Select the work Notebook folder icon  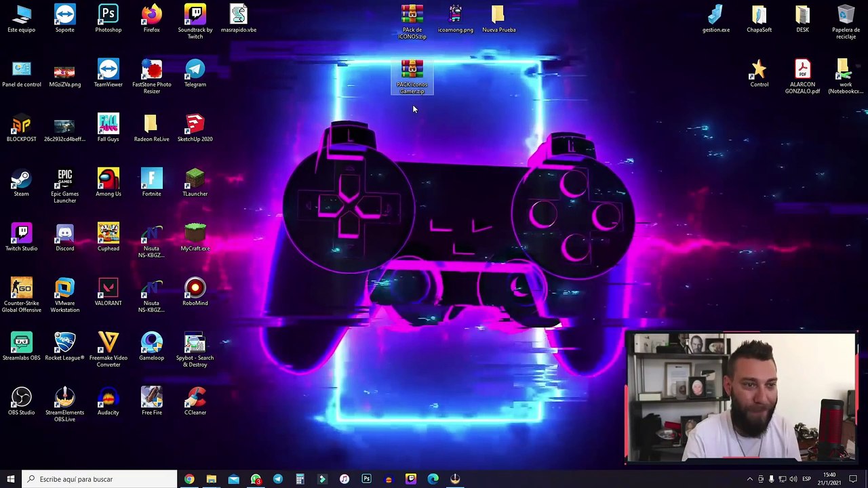tap(846, 77)
